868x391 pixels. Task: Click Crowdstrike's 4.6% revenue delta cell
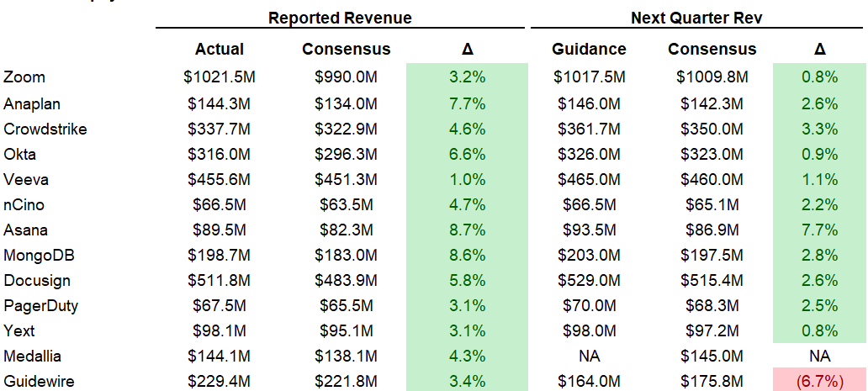[467, 129]
